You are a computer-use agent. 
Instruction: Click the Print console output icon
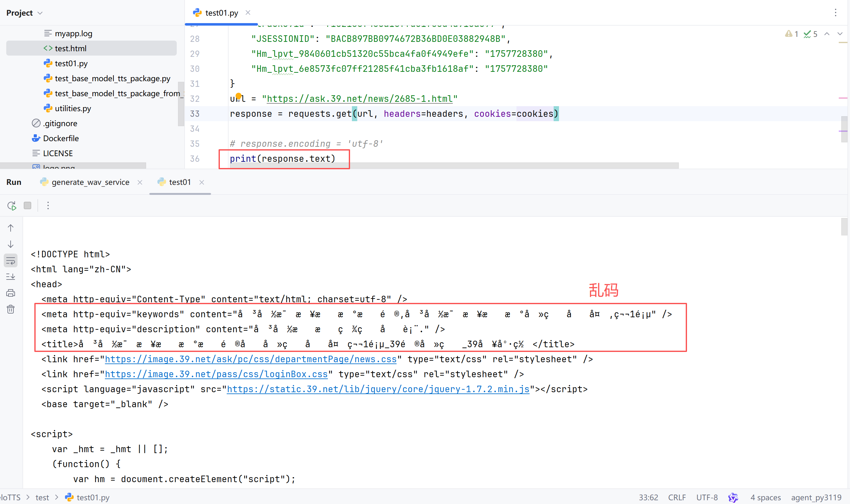click(x=11, y=293)
